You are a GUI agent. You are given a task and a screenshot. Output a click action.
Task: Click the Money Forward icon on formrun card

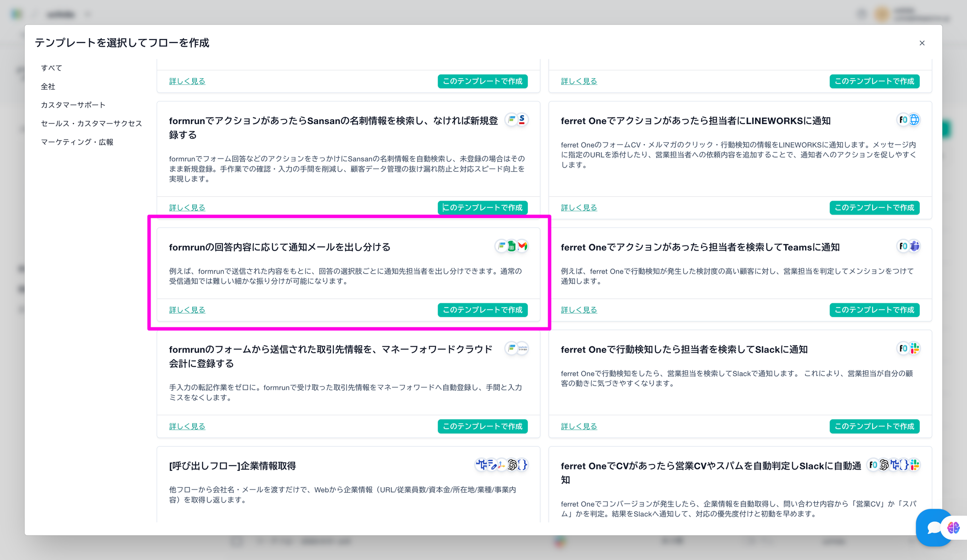pos(522,349)
